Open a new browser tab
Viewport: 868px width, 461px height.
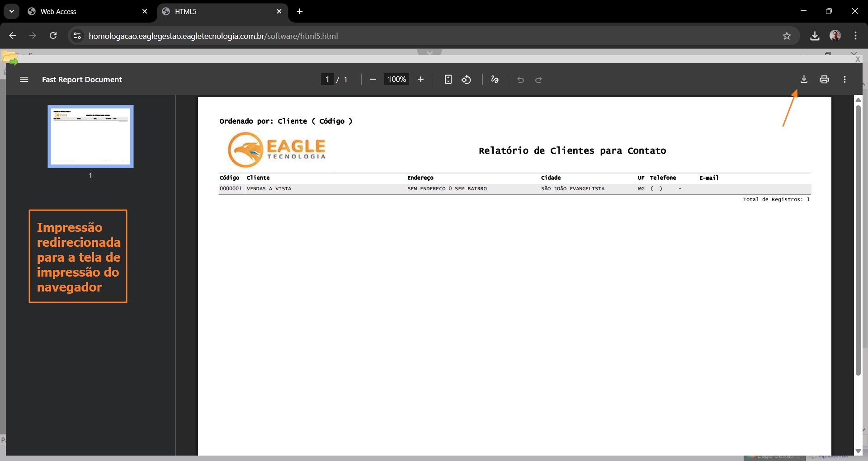300,11
